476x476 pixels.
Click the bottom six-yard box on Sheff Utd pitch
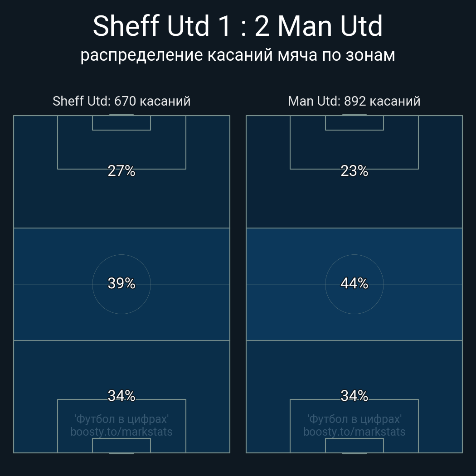coord(121,445)
